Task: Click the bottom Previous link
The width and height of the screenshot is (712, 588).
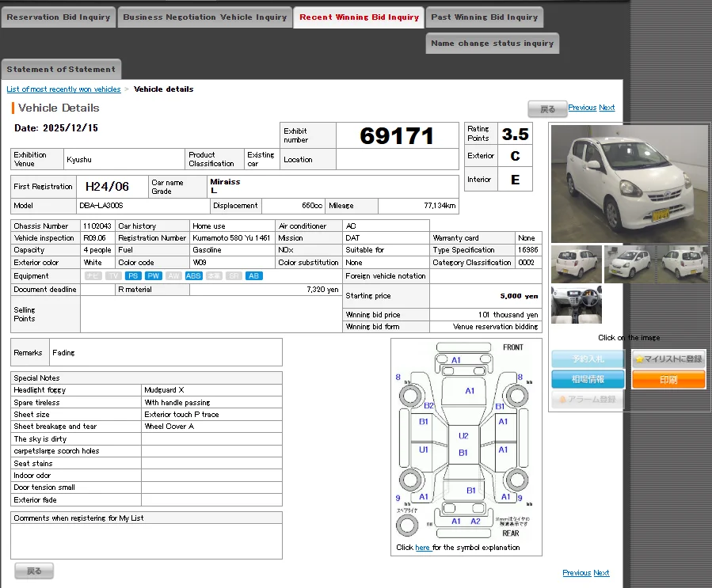Action: pyautogui.click(x=577, y=573)
